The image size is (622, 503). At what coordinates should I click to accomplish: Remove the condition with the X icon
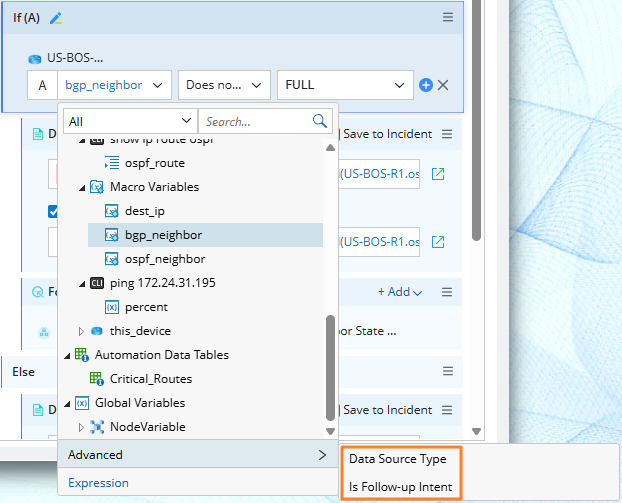tap(443, 85)
